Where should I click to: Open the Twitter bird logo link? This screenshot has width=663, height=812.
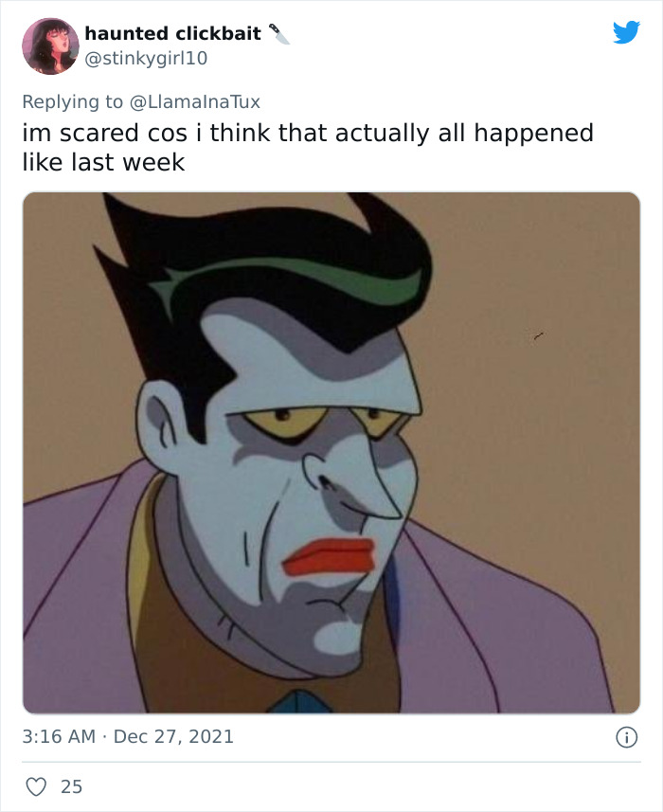click(x=626, y=32)
